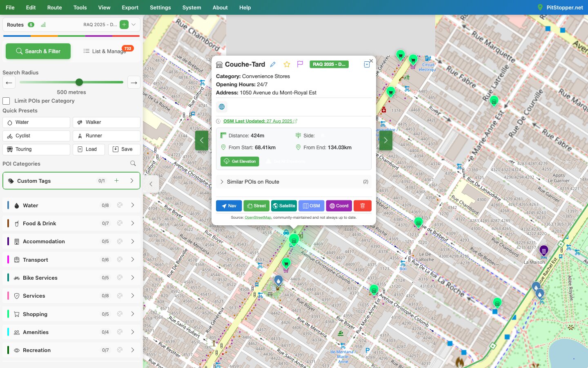Apply the Cyclist quick preset
This screenshot has height=368, width=588.
tap(36, 136)
